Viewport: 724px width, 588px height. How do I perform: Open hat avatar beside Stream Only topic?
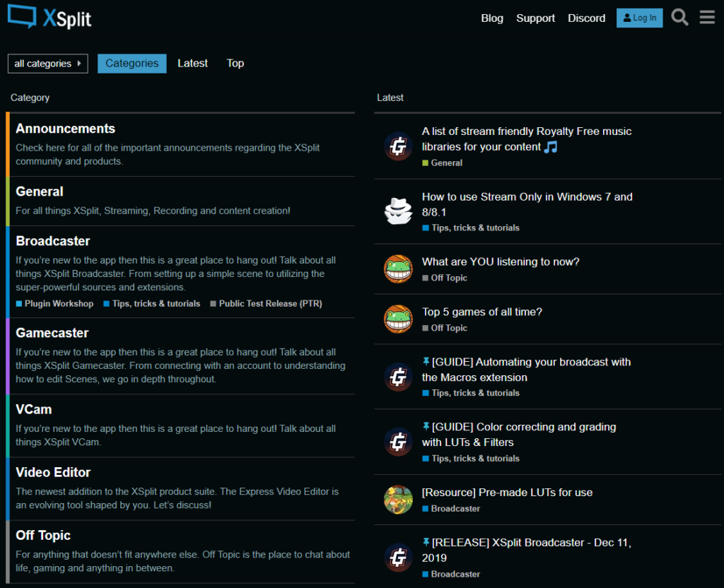coord(398,211)
